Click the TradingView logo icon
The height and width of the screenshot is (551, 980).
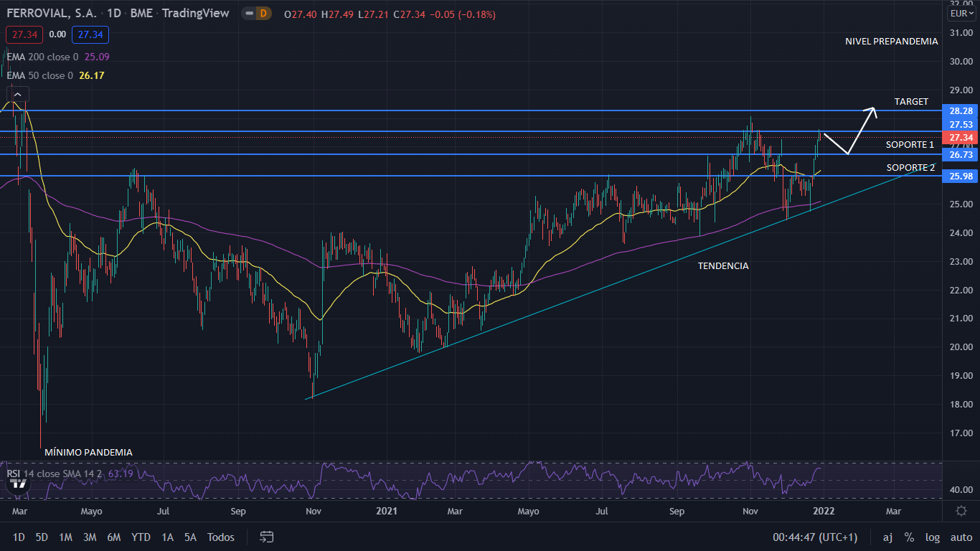click(19, 482)
